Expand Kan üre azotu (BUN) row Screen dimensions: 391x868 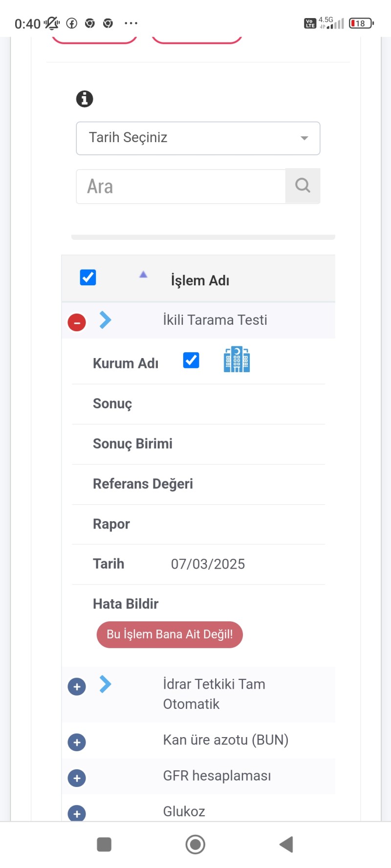77,742
